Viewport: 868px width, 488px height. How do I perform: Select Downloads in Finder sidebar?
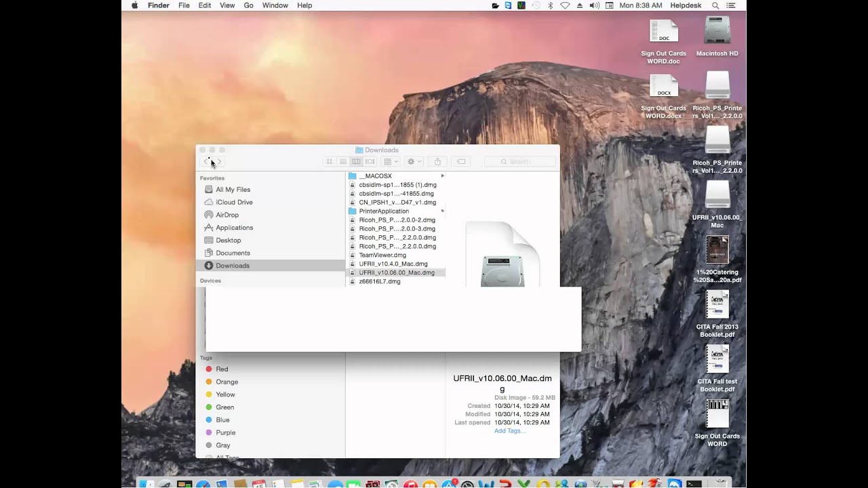pos(271,266)
